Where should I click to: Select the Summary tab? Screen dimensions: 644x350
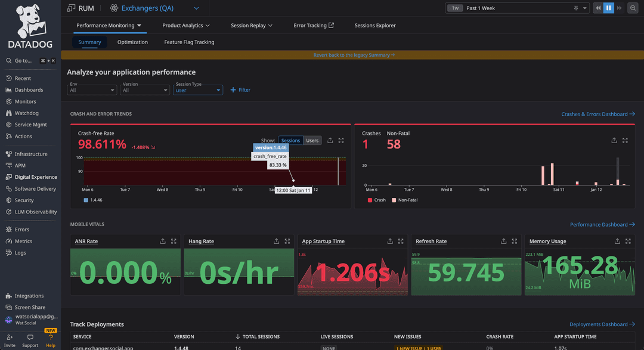coord(89,42)
